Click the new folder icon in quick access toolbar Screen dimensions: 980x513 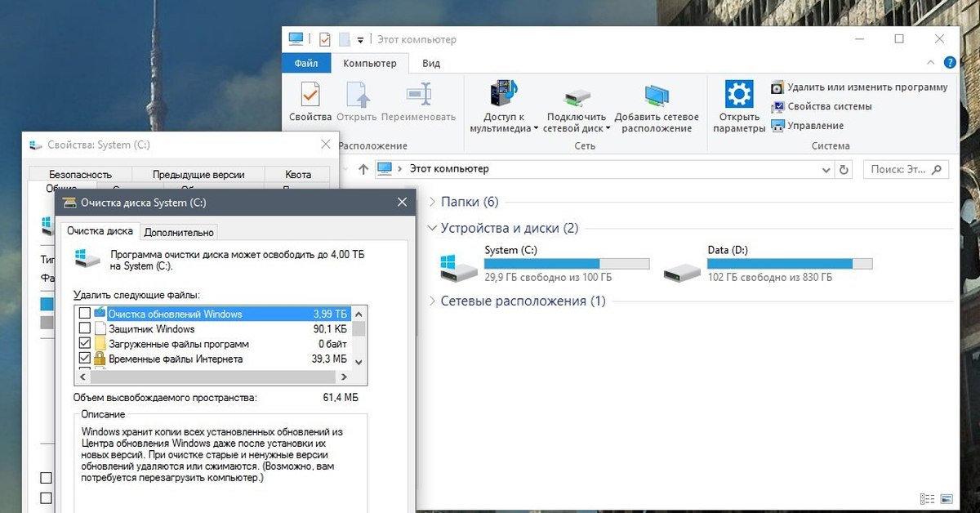click(345, 39)
